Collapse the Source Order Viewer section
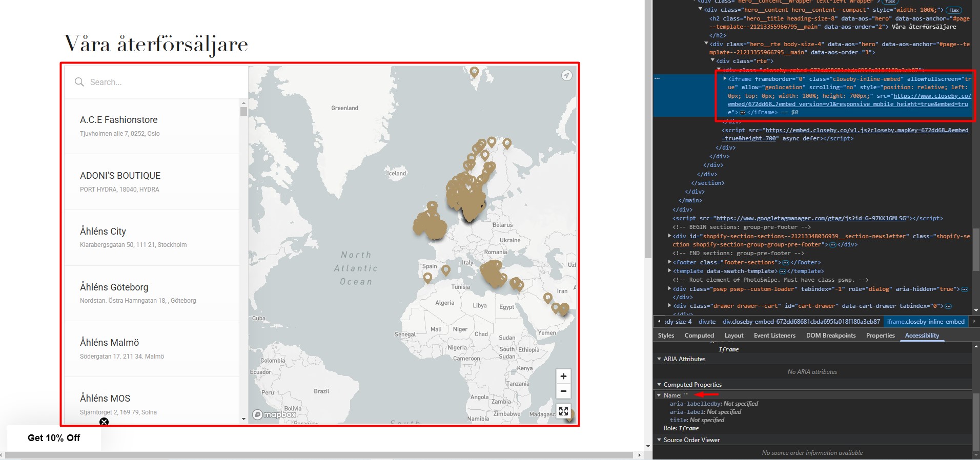This screenshot has height=460, width=980. pyautogui.click(x=659, y=440)
